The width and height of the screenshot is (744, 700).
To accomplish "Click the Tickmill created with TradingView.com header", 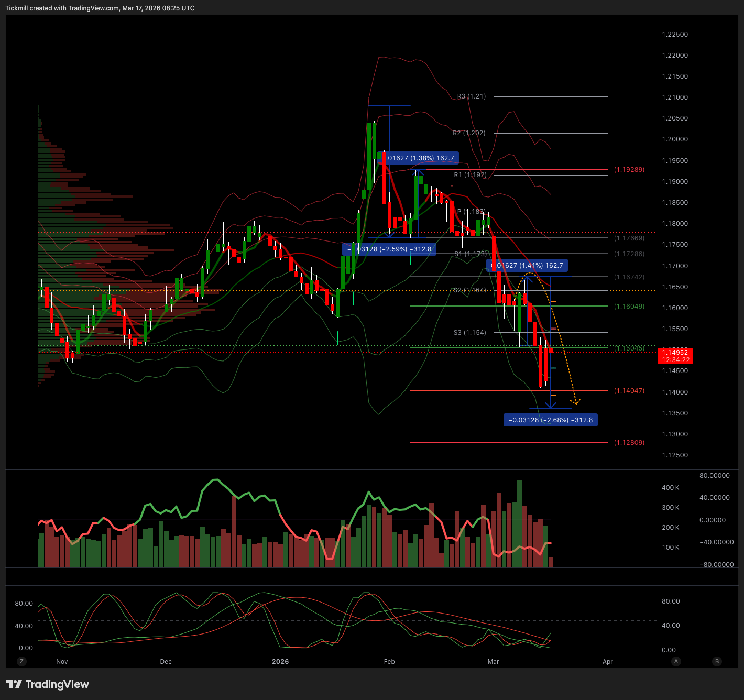I will (100, 8).
